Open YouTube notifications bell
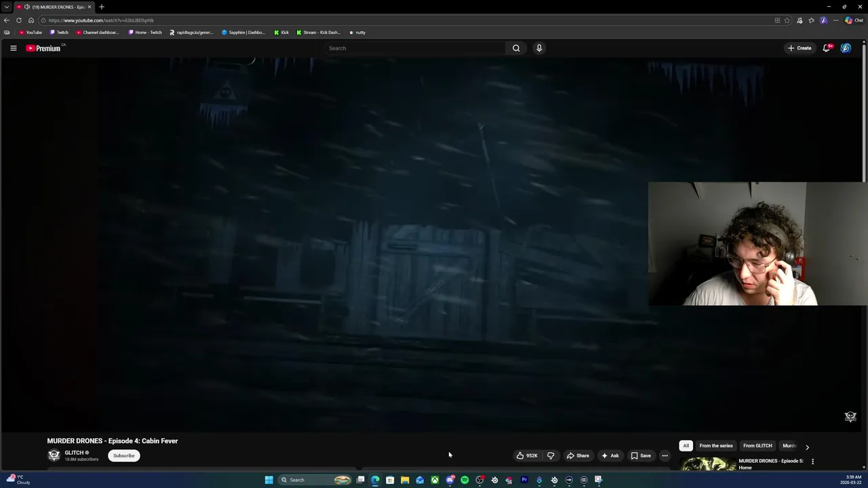868x488 pixels. point(827,48)
